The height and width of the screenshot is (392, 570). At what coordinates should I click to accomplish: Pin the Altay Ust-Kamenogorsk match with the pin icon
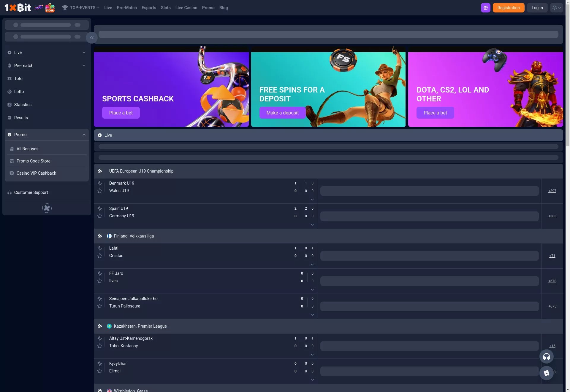pos(100,339)
